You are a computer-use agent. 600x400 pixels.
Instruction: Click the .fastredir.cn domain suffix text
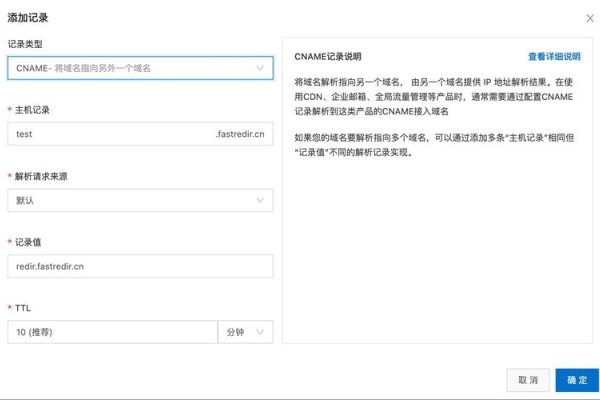tap(241, 134)
